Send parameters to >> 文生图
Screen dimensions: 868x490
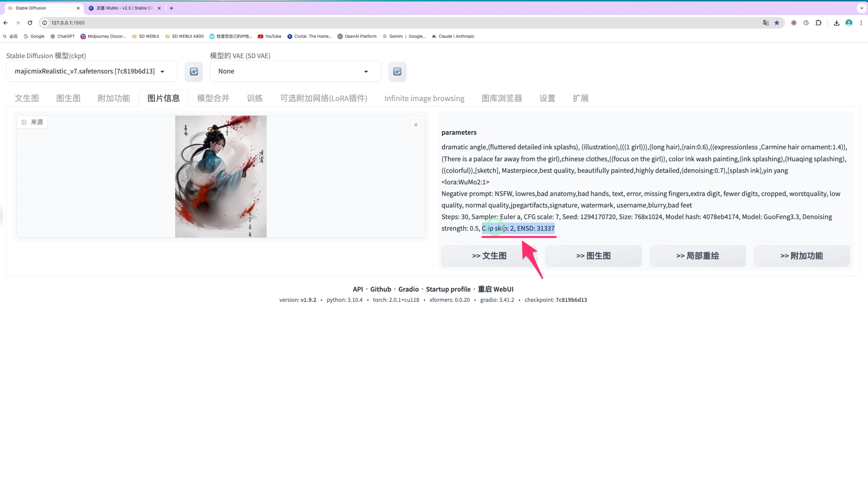[489, 256]
